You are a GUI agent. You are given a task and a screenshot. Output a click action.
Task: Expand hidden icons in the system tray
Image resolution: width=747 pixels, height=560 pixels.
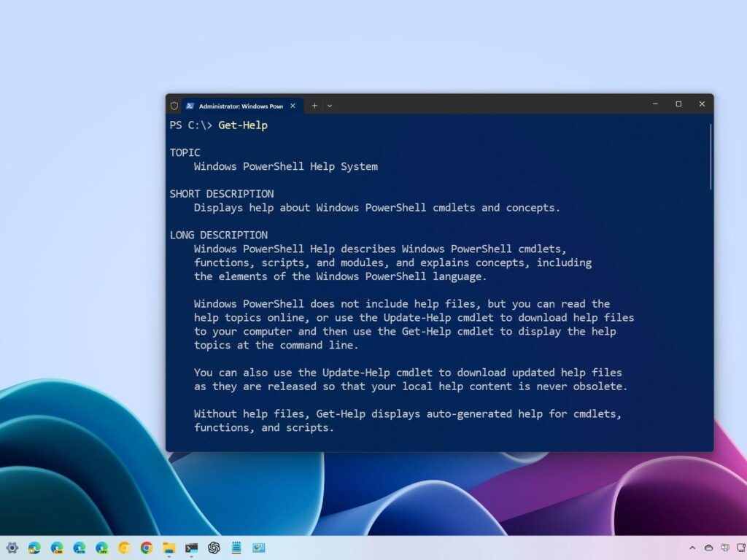pos(692,548)
